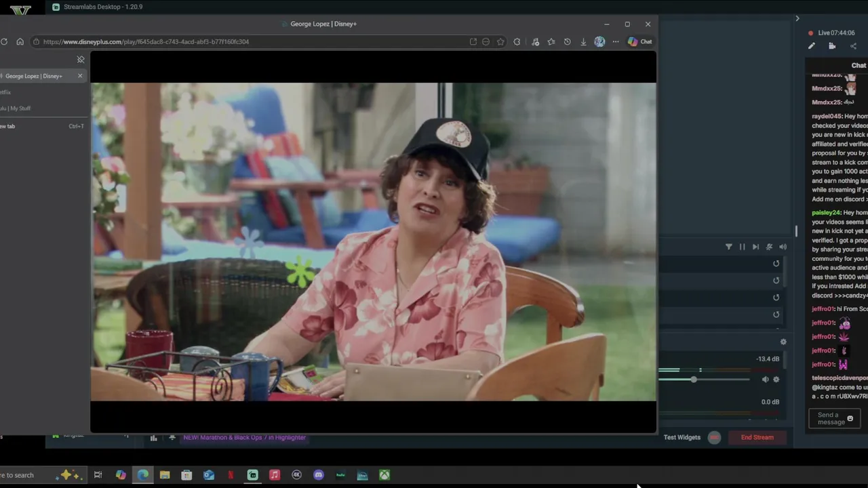
Task: Open browser History clock icon
Action: 567,41
